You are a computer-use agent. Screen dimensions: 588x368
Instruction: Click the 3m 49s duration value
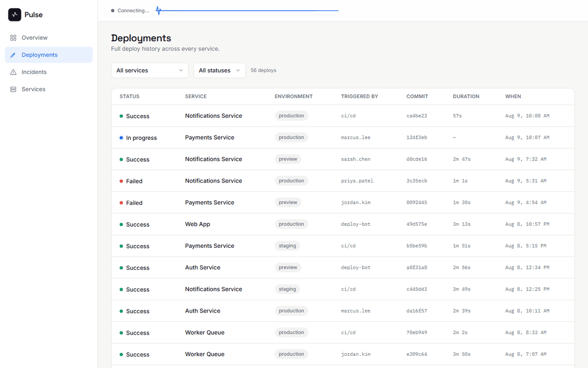point(462,289)
